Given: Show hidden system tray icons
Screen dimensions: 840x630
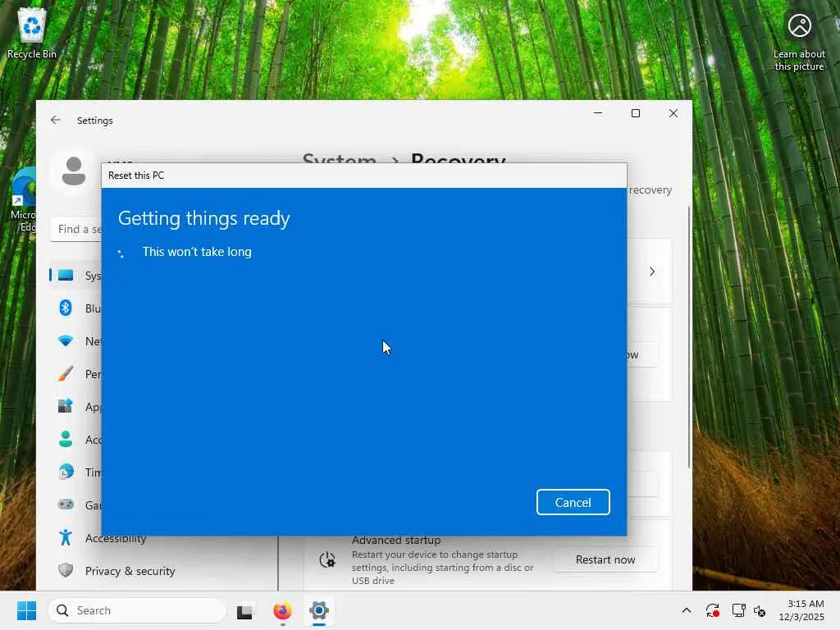Looking at the screenshot, I should coord(687,610).
